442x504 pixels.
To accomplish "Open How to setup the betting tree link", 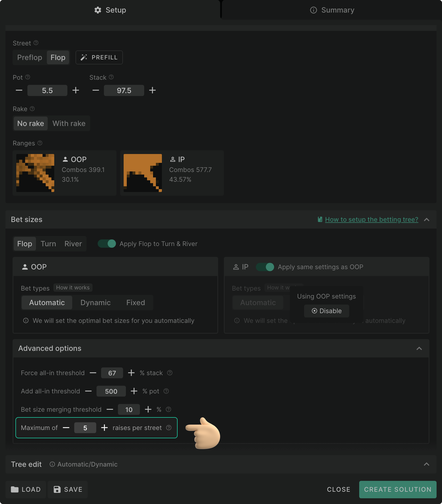I will (371, 219).
